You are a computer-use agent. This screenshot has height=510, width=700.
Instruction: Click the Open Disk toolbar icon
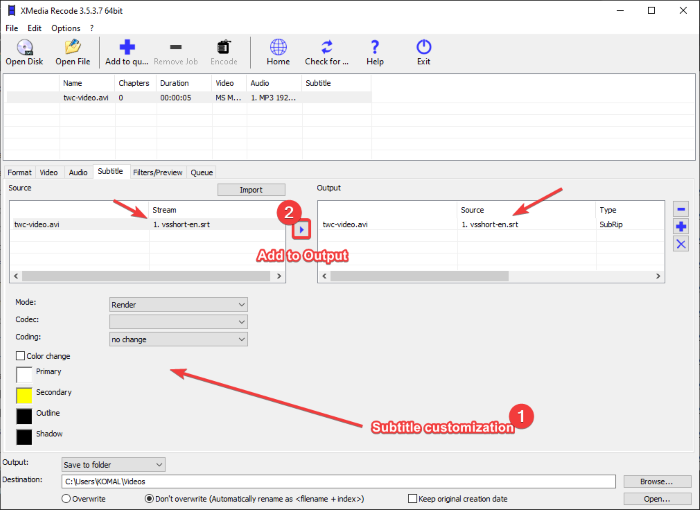24,47
